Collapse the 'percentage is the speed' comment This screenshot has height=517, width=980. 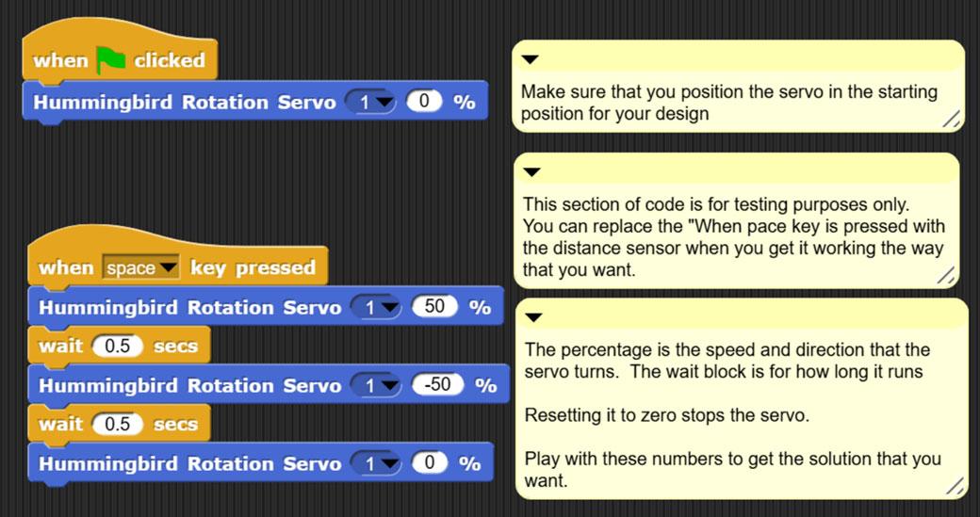pos(532,316)
